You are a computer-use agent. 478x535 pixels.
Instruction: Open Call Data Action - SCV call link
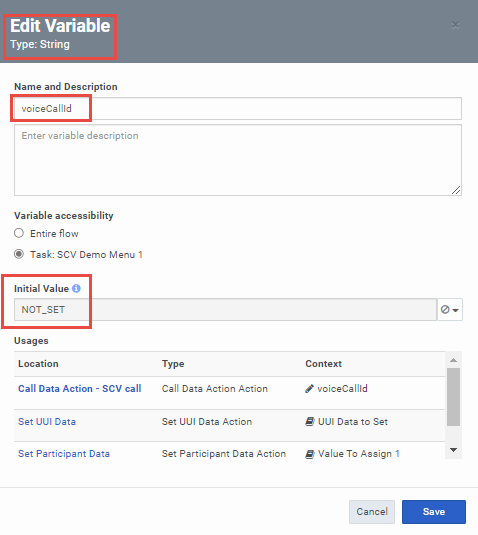pyautogui.click(x=79, y=389)
